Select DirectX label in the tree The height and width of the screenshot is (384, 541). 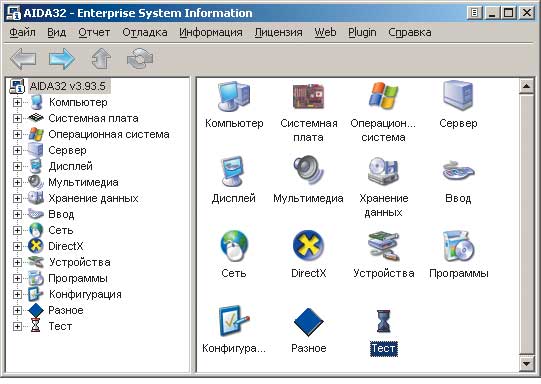tap(66, 246)
